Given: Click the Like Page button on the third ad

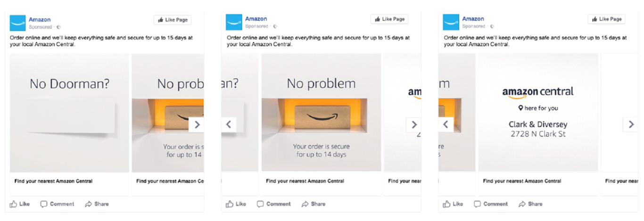Looking at the screenshot, I should click(606, 20).
